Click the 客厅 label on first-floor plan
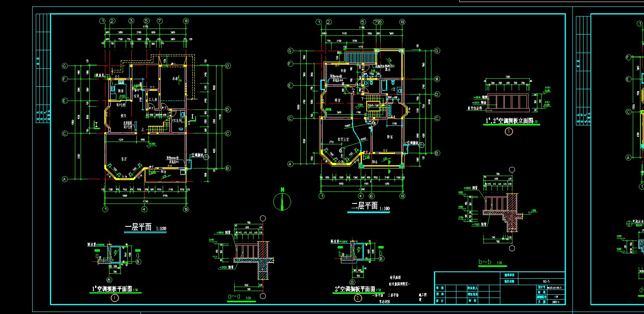The height and width of the screenshot is (314, 644). click(124, 159)
